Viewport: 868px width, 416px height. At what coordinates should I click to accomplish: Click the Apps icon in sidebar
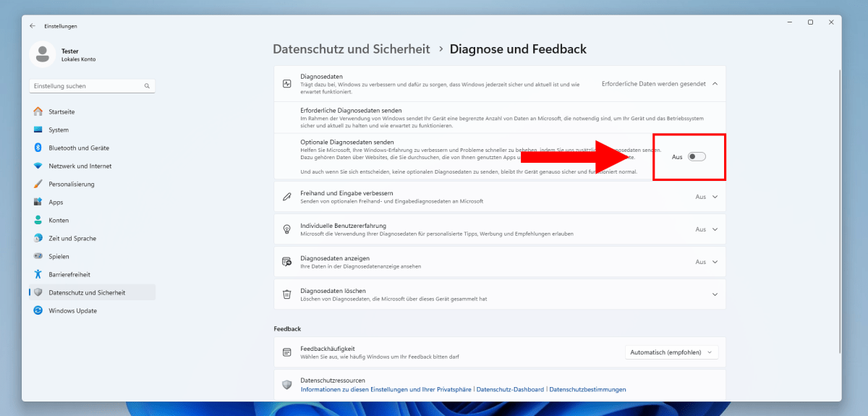[38, 202]
